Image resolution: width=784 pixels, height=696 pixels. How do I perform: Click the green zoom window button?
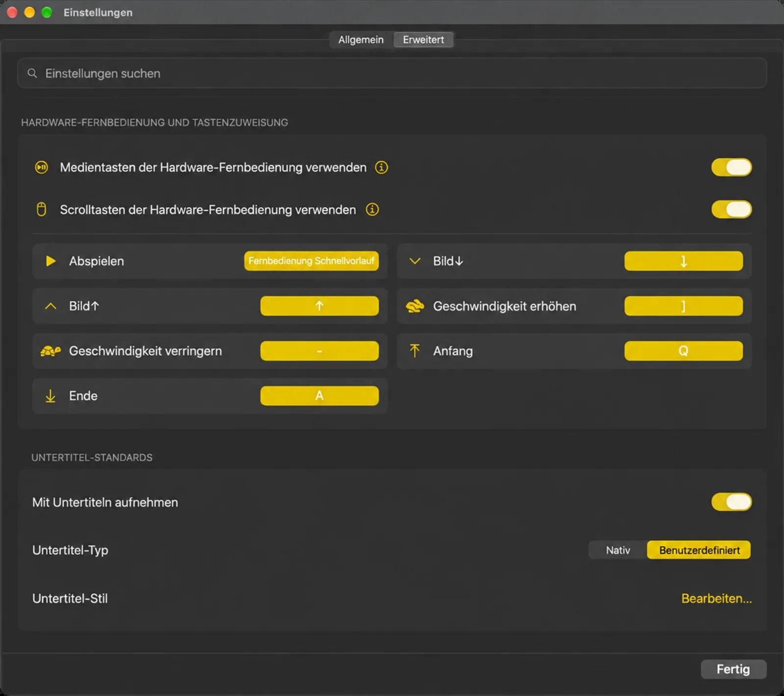(47, 12)
